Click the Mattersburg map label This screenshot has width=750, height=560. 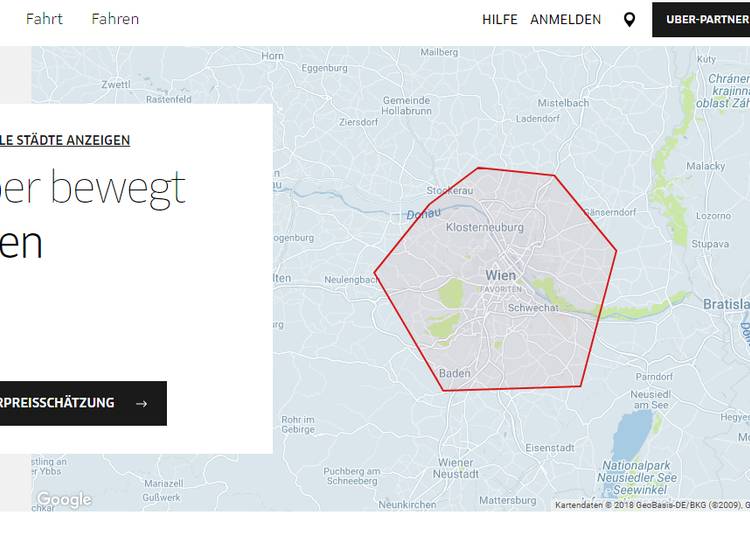507,500
